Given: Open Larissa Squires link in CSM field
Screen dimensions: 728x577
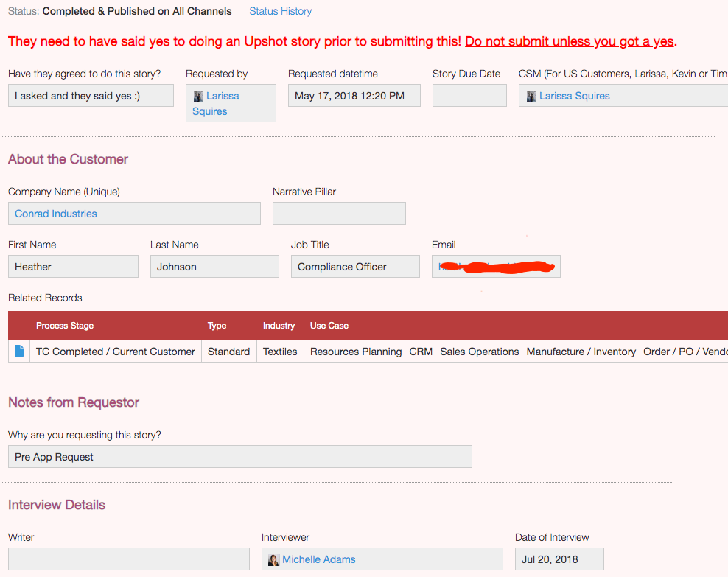Looking at the screenshot, I should [574, 96].
